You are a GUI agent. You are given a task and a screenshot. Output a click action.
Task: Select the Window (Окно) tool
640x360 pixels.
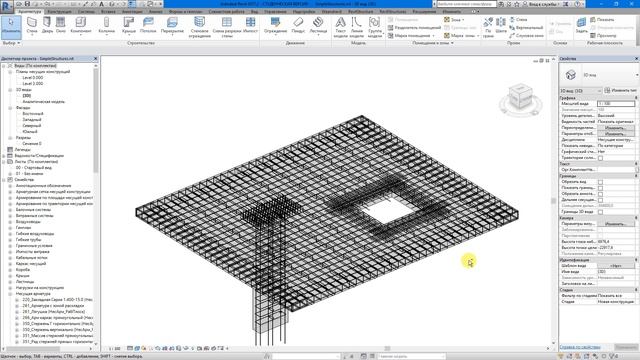tap(61, 25)
